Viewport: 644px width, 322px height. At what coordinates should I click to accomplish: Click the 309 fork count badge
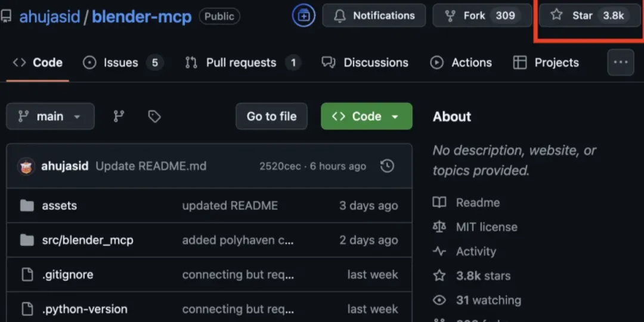coord(505,16)
